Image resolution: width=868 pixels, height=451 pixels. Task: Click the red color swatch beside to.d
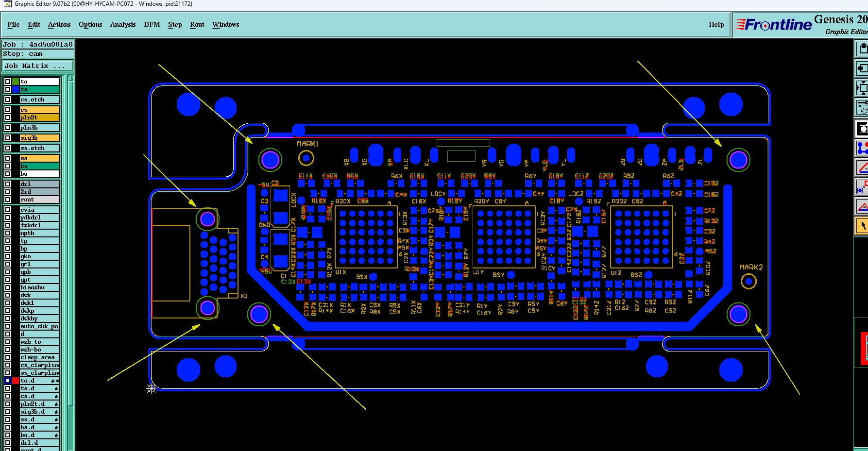(x=16, y=381)
